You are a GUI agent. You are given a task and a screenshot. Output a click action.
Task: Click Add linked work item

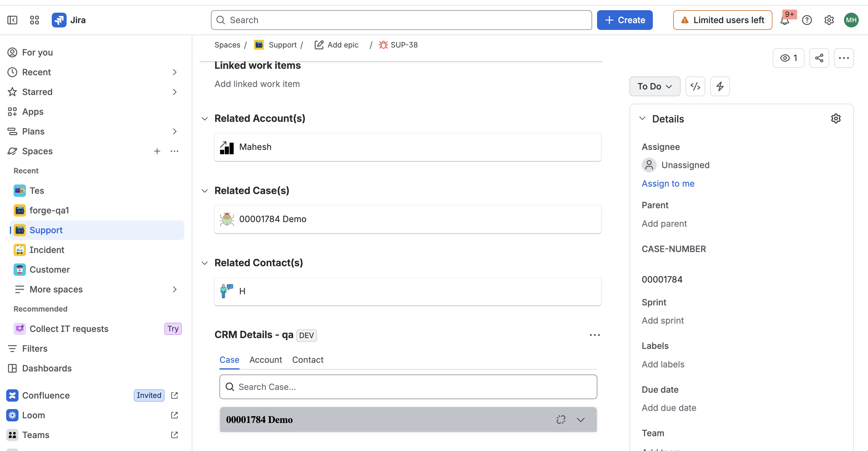(257, 84)
